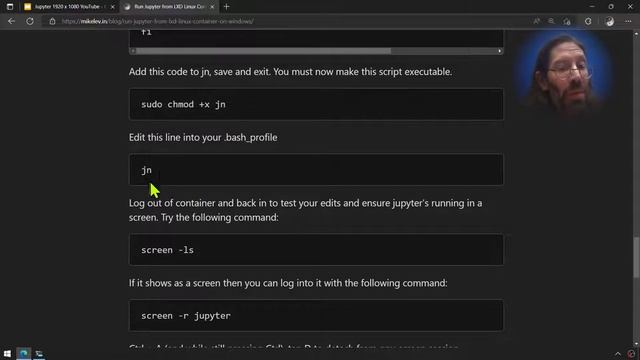Open the terminal app on the taskbar
640x360 pixels.
(39, 353)
